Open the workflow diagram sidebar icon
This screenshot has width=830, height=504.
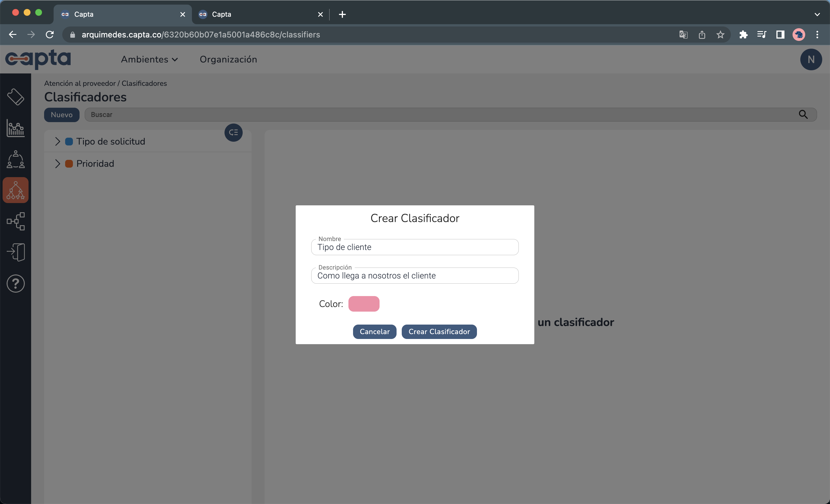[16, 221]
